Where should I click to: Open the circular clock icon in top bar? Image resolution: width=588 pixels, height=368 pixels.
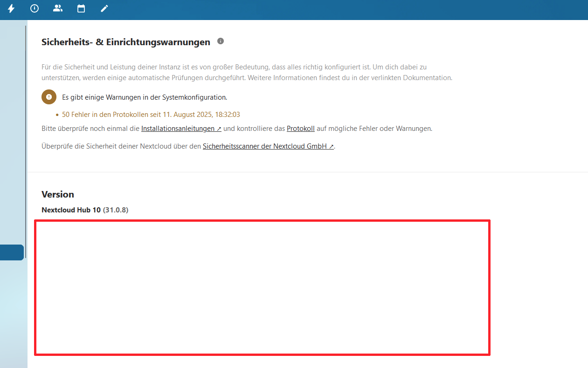pyautogui.click(x=35, y=8)
